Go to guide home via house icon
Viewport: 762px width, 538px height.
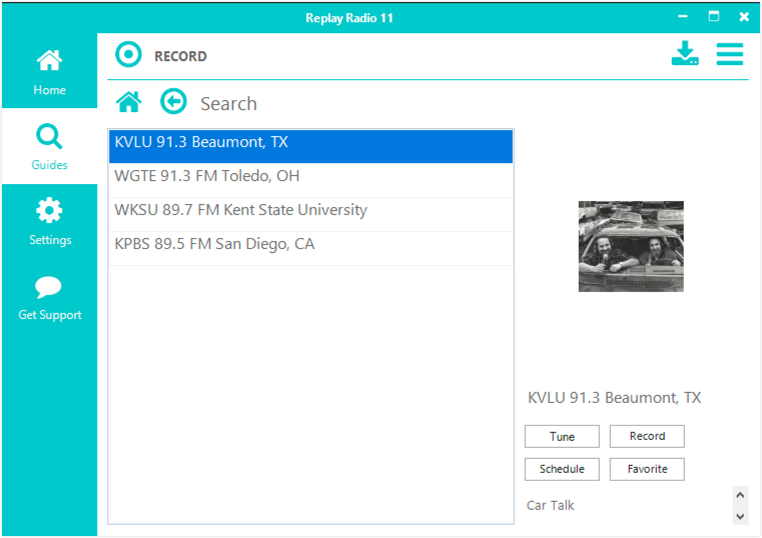[x=129, y=102]
